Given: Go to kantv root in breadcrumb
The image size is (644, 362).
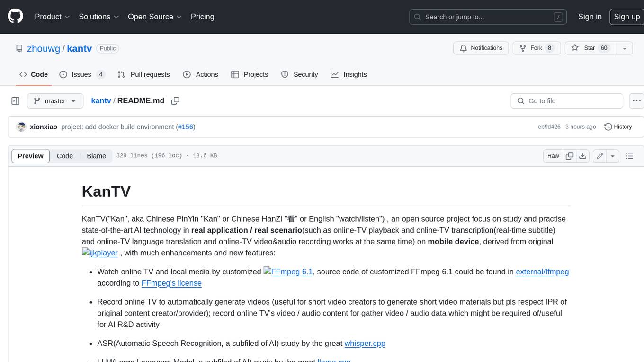Looking at the screenshot, I should [x=101, y=101].
